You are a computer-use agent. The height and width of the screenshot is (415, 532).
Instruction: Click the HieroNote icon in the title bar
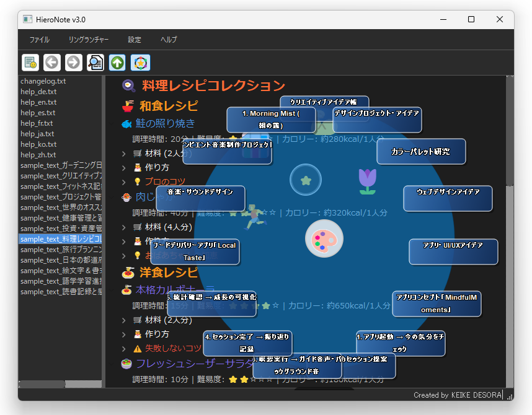coord(26,19)
